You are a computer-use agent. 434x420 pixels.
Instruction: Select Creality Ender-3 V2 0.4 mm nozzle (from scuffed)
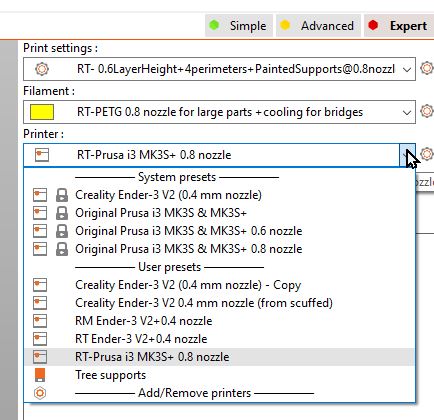220,303
